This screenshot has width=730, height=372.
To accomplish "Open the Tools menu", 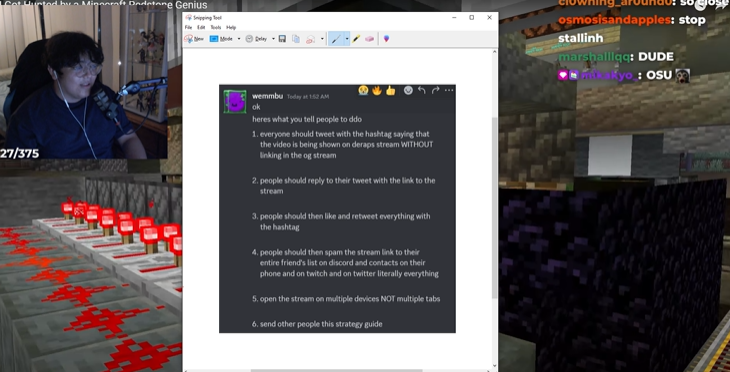I will [216, 27].
